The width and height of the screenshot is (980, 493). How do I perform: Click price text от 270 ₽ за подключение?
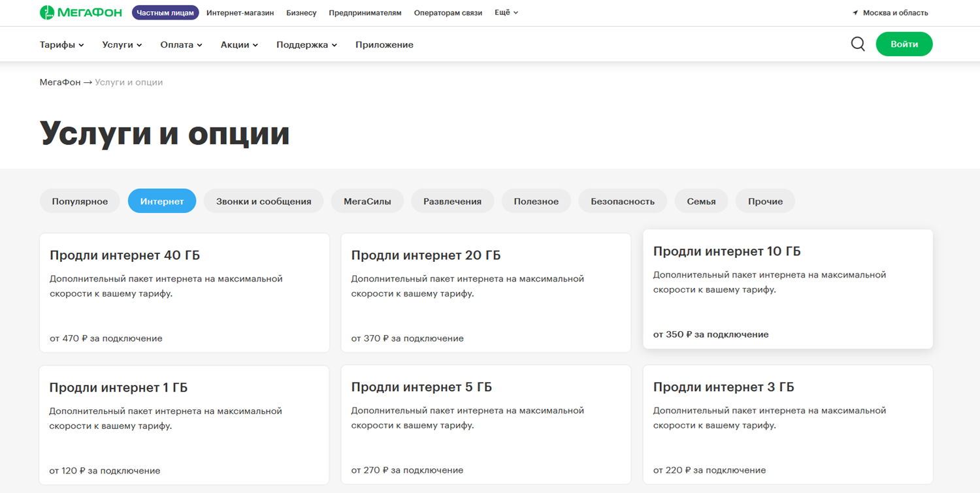(x=407, y=470)
